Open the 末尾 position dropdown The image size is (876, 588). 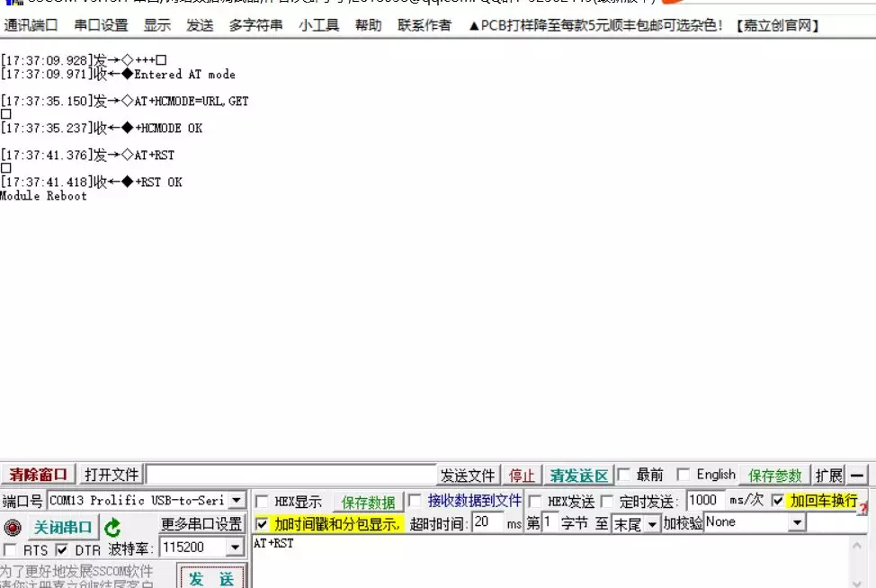pos(654,523)
